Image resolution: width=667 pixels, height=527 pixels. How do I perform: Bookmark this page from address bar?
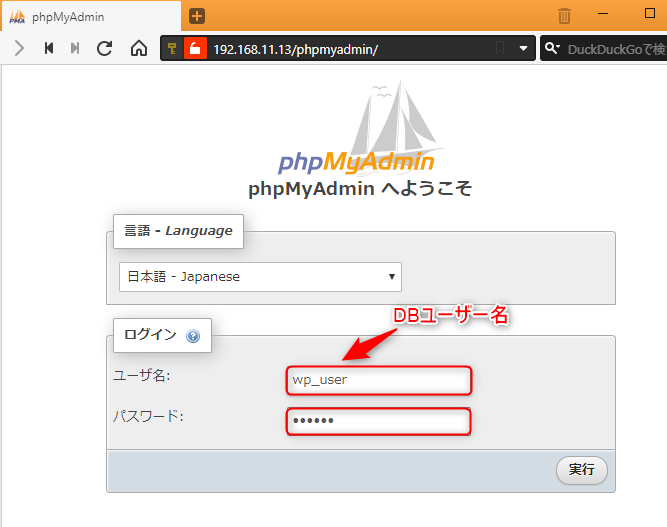[499, 48]
